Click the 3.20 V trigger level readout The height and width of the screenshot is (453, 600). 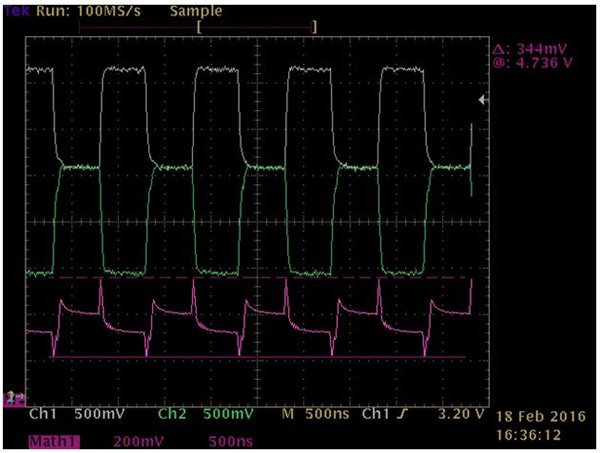click(x=461, y=414)
